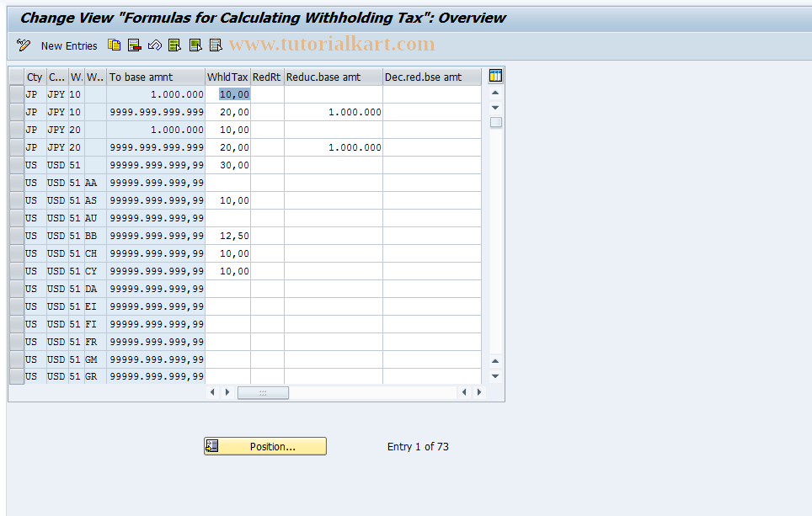Click the left arrow of the horizontal scrollbar
This screenshot has height=516, width=812.
point(212,391)
